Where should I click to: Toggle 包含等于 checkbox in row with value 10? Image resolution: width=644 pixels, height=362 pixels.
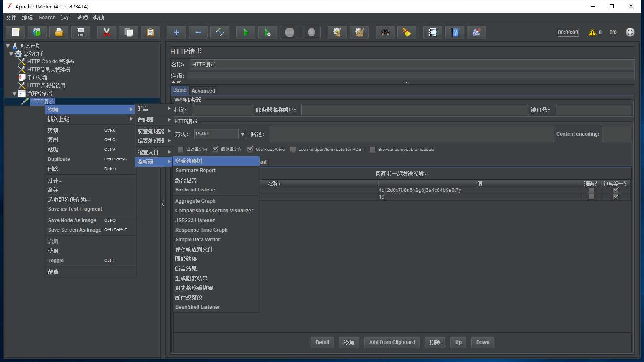point(615,197)
